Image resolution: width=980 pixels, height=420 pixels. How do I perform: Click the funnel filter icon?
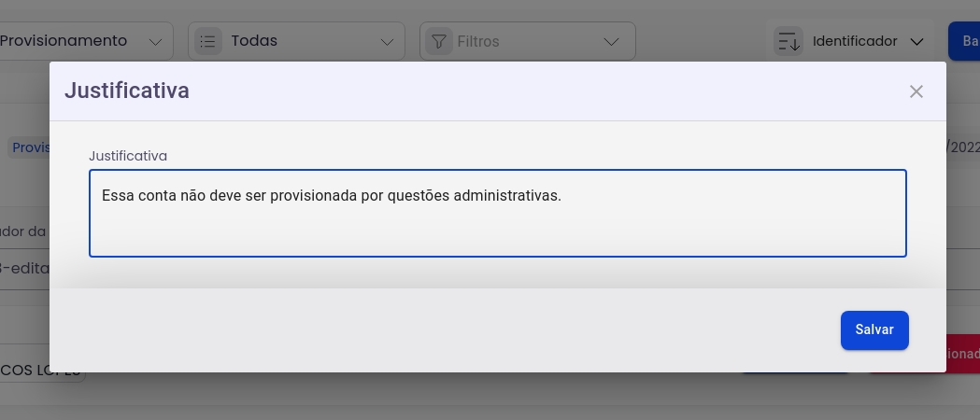(x=438, y=41)
